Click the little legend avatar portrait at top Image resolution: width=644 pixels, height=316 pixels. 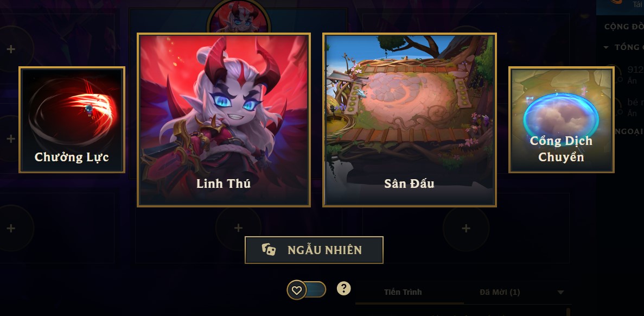point(239,17)
